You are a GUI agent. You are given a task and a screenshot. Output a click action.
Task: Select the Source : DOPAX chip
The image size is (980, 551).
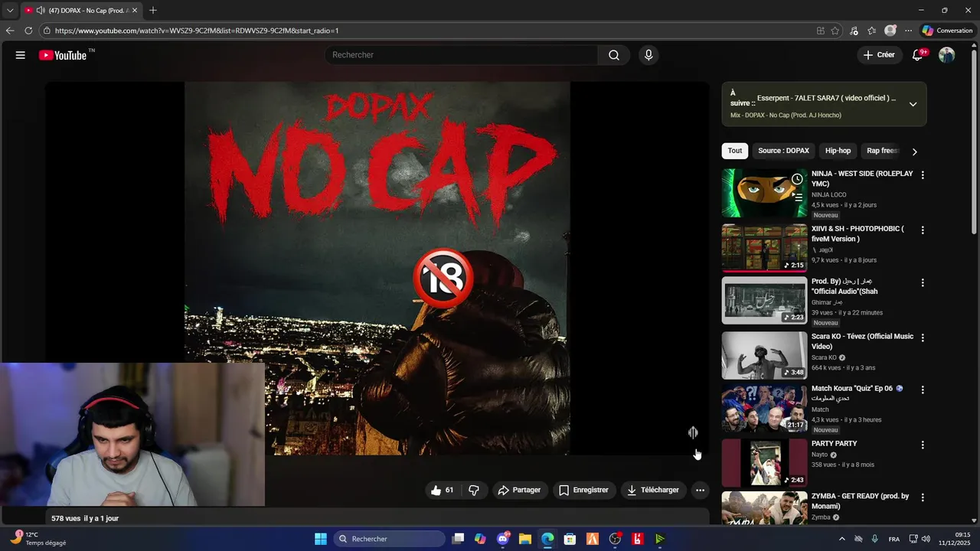point(783,151)
